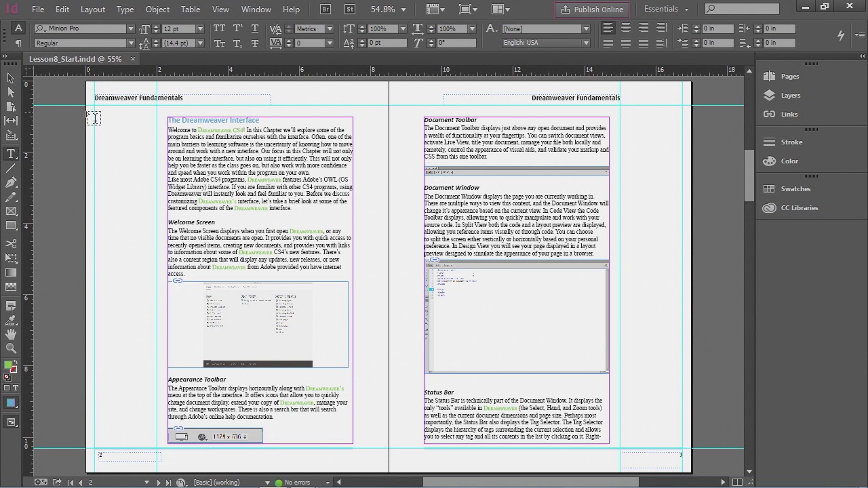
Task: Select the Pen tool
Action: 11,182
